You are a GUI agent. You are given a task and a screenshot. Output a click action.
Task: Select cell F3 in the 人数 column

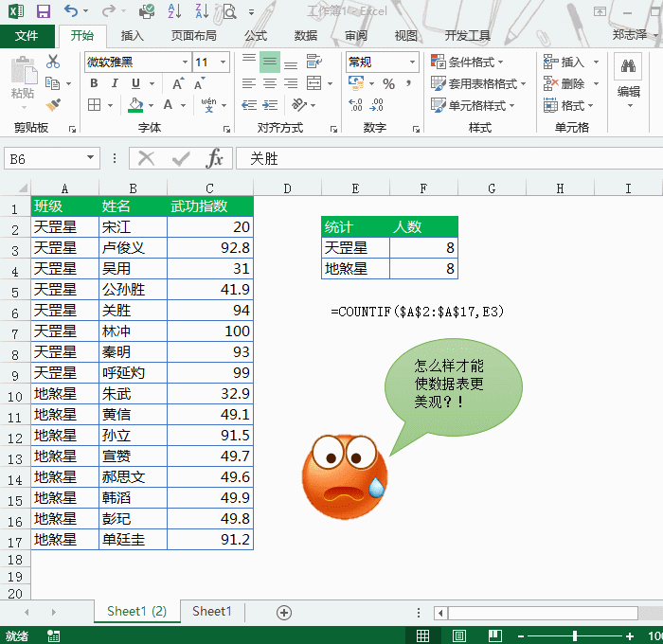[x=423, y=248]
